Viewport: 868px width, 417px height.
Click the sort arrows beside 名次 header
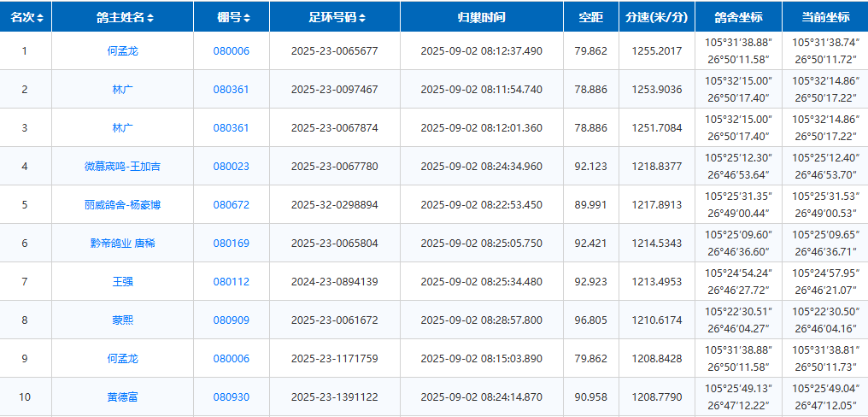pyautogui.click(x=40, y=18)
